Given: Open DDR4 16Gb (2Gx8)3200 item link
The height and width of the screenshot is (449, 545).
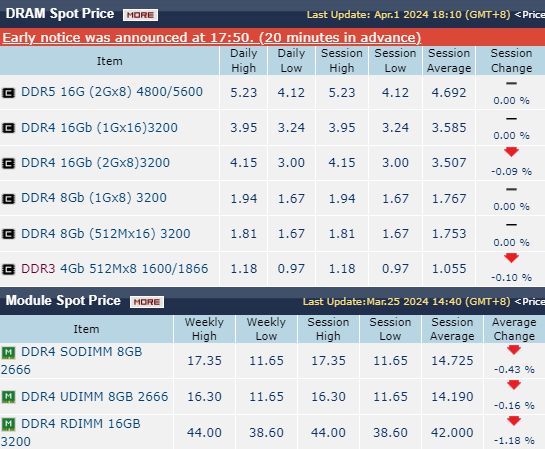Looking at the screenshot, I should pos(96,163).
